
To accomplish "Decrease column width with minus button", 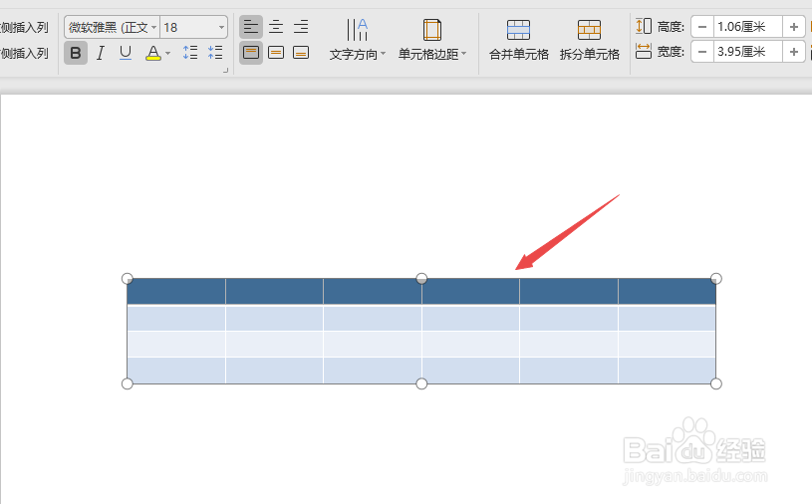I will pos(702,52).
